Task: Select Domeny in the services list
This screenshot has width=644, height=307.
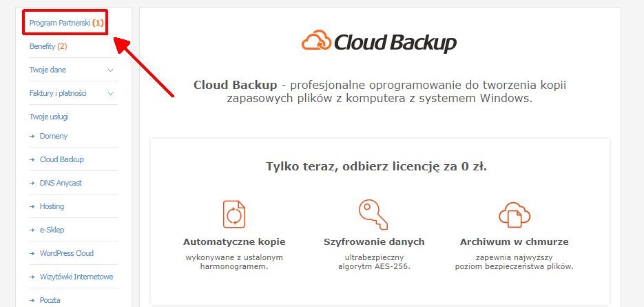Action: 54,136
